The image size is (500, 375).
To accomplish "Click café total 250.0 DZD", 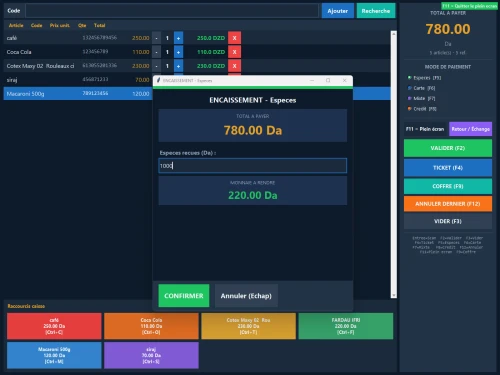I will click(211, 38).
